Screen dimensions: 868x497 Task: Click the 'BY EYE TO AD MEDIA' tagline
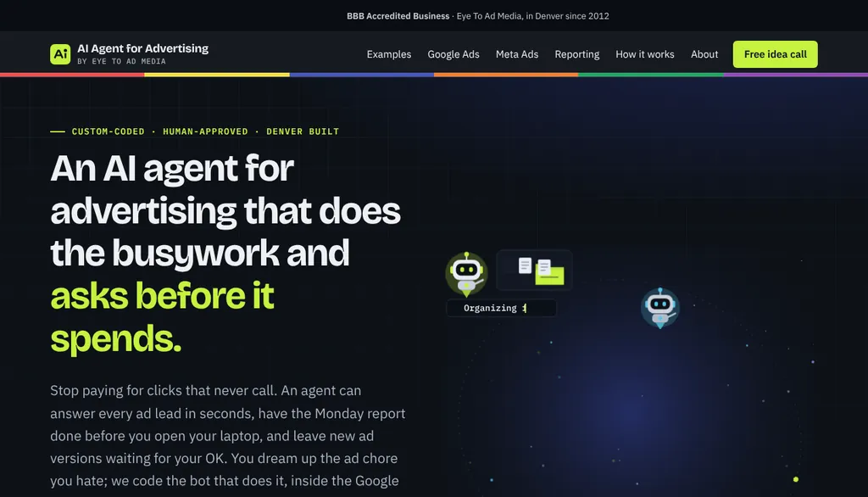pos(122,62)
